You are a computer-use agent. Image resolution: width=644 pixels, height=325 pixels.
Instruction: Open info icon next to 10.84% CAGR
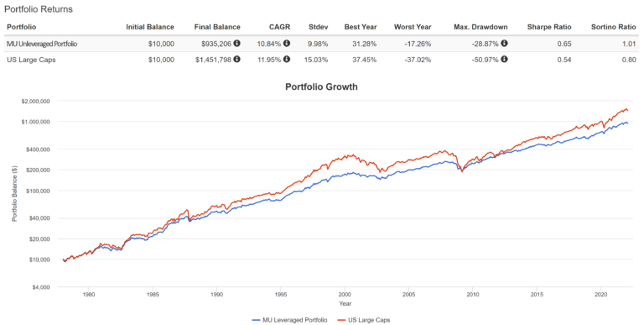(x=287, y=43)
